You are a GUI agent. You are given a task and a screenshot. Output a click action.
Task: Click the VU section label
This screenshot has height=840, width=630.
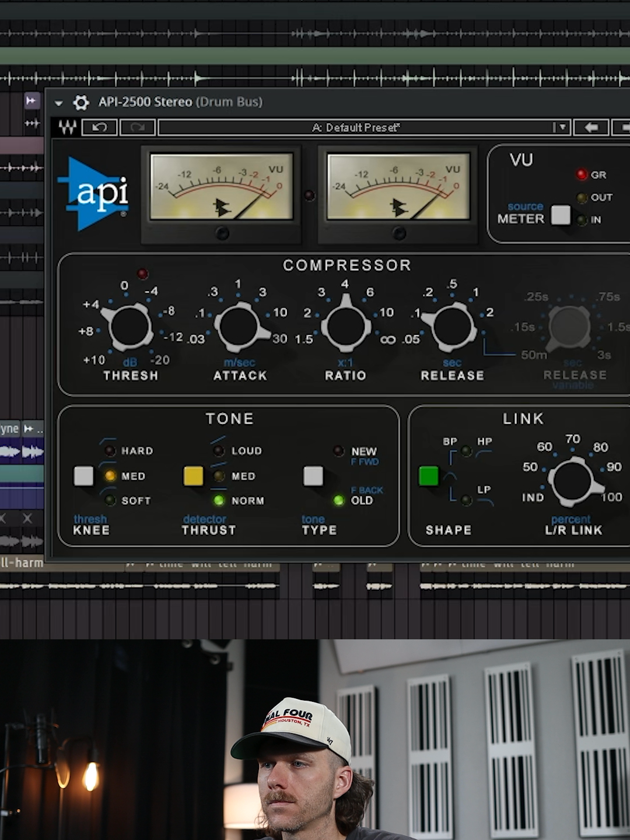click(521, 160)
